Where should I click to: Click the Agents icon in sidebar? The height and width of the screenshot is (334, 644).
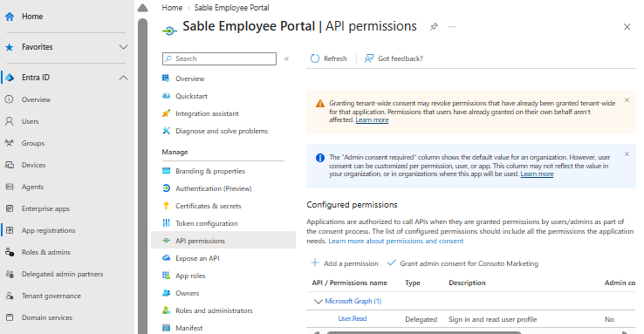10,187
